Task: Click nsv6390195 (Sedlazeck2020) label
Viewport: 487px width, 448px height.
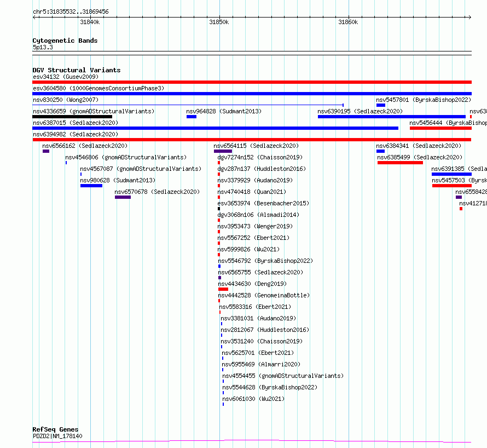Action: tap(360, 111)
